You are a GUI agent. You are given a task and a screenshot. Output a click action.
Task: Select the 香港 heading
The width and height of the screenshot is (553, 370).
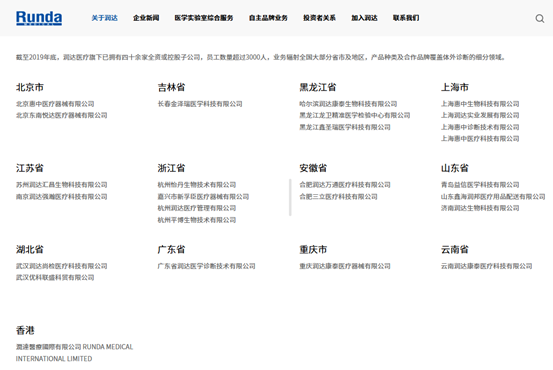pyautogui.click(x=25, y=330)
